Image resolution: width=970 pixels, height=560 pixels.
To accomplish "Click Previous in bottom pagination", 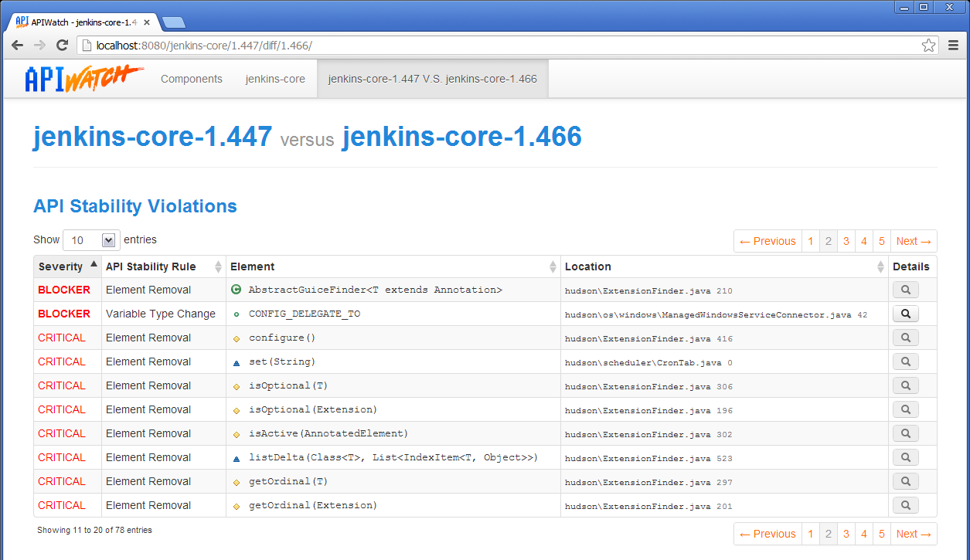I will (x=767, y=534).
